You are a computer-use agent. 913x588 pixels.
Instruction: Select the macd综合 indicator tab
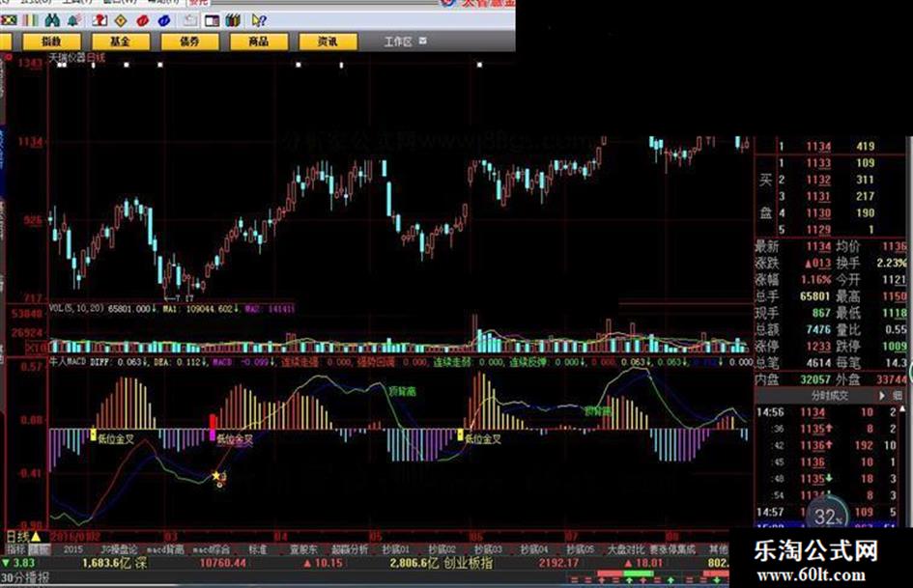tap(211, 549)
